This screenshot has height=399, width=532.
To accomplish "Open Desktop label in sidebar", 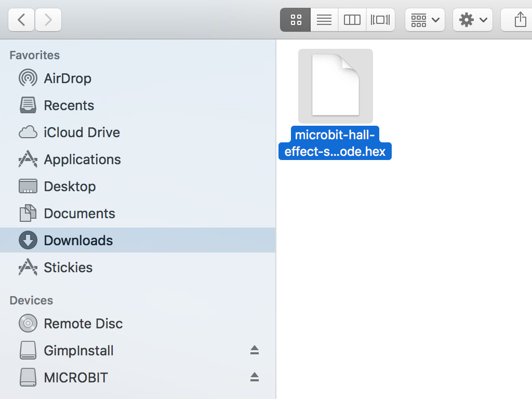I will click(70, 187).
